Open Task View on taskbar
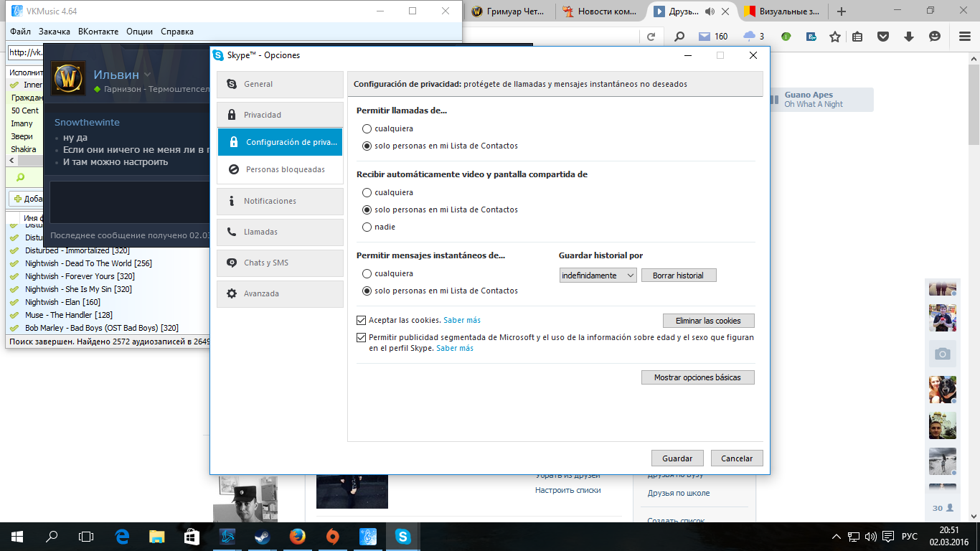The height and width of the screenshot is (551, 980). [86, 536]
